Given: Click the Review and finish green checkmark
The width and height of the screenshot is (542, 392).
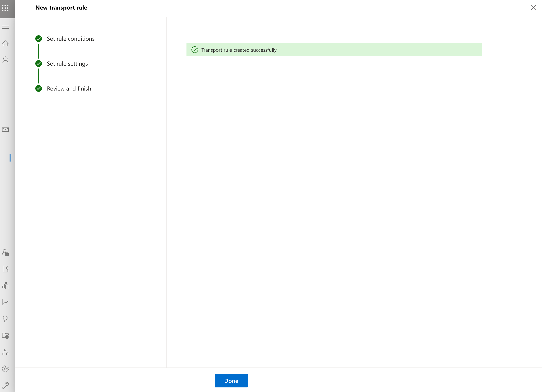Looking at the screenshot, I should click(38, 88).
